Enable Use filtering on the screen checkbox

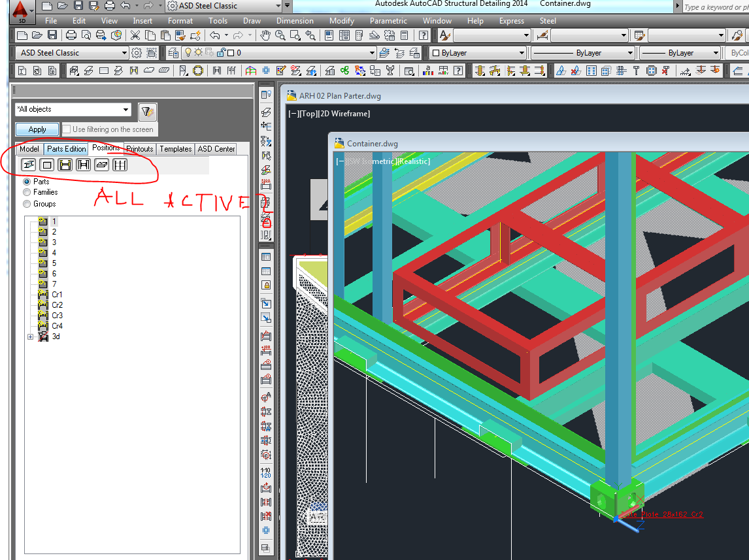(67, 129)
